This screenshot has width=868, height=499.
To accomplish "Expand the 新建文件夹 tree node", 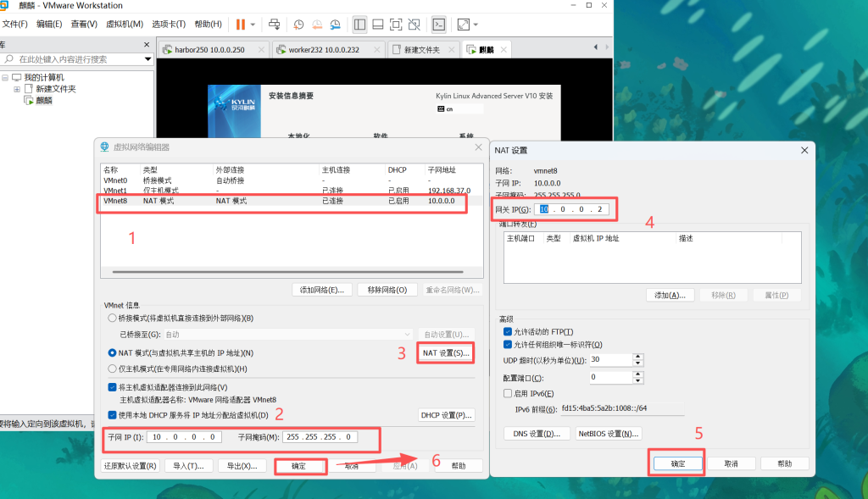I will click(x=16, y=89).
